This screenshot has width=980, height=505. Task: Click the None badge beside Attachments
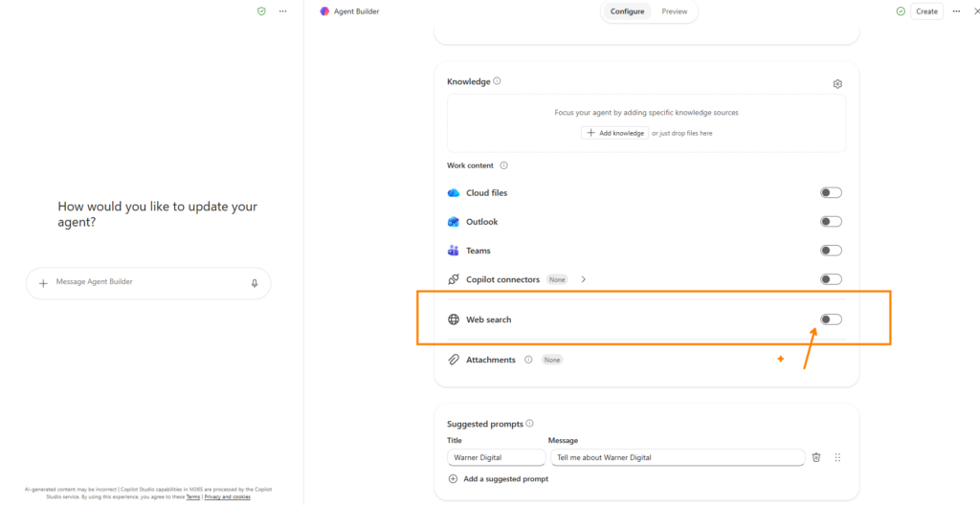552,360
